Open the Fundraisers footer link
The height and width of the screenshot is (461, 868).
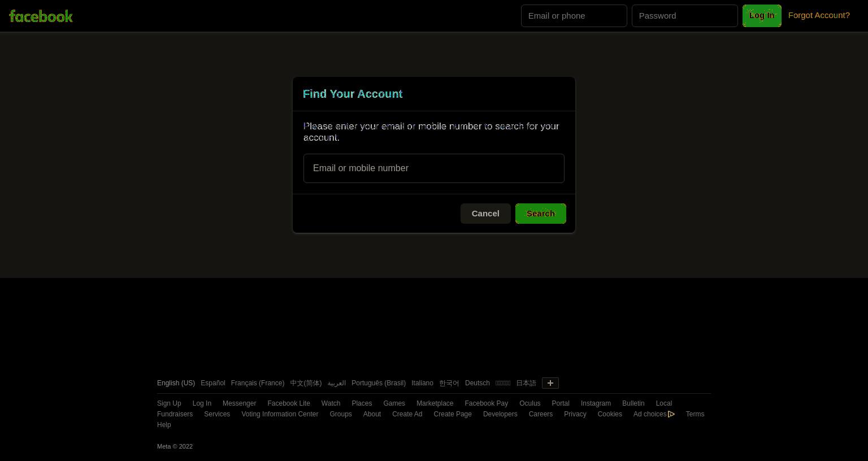[175, 414]
